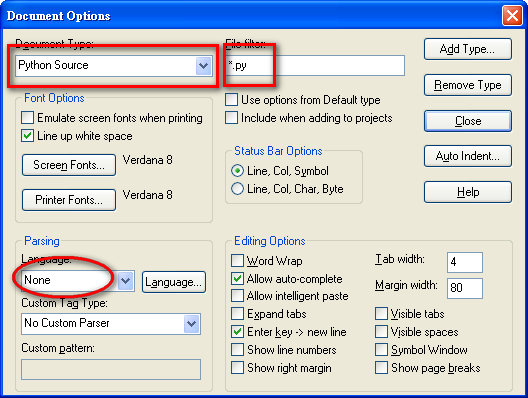Click the File filter input field
The height and width of the screenshot is (398, 528).
coord(315,66)
